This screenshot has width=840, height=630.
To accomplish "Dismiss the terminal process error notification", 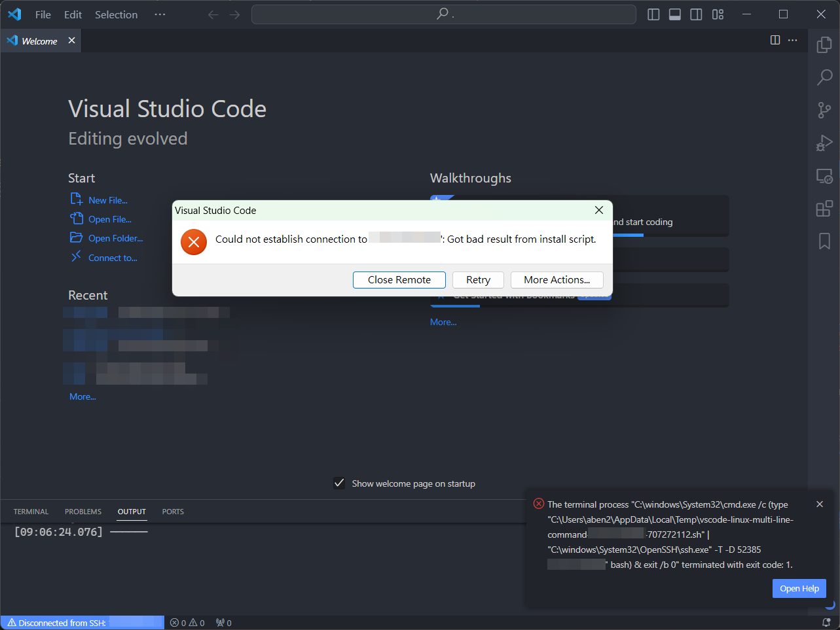I will click(820, 504).
